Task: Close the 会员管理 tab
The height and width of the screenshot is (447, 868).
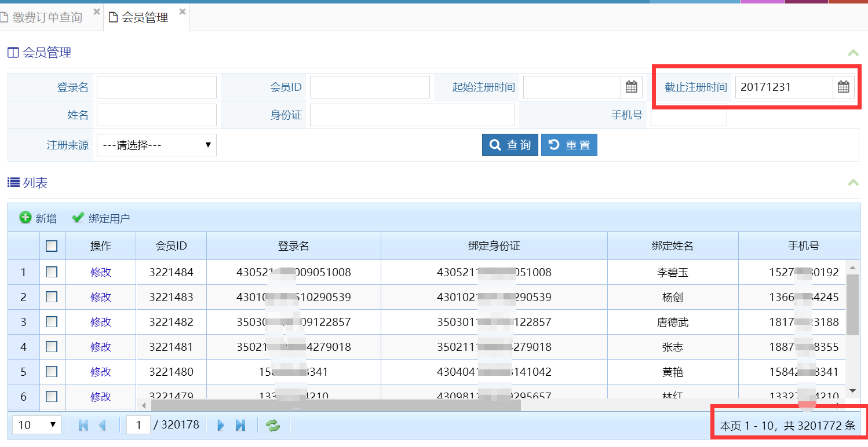Action: pos(183,12)
